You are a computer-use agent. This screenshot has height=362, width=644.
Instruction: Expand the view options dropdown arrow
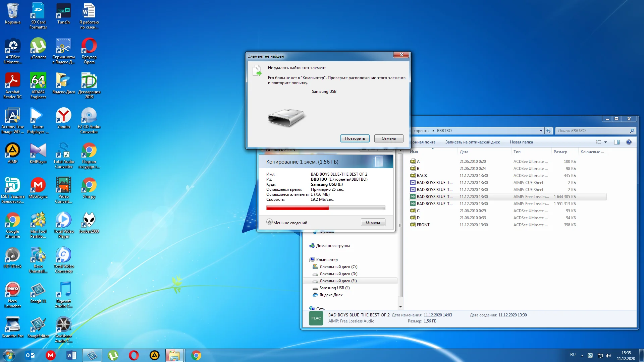[x=605, y=142]
